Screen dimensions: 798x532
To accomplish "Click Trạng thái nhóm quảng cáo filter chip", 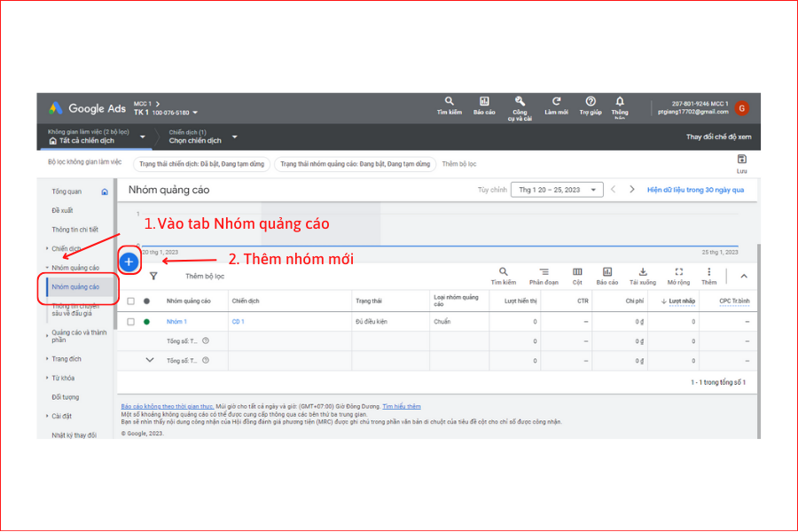I will [x=355, y=164].
